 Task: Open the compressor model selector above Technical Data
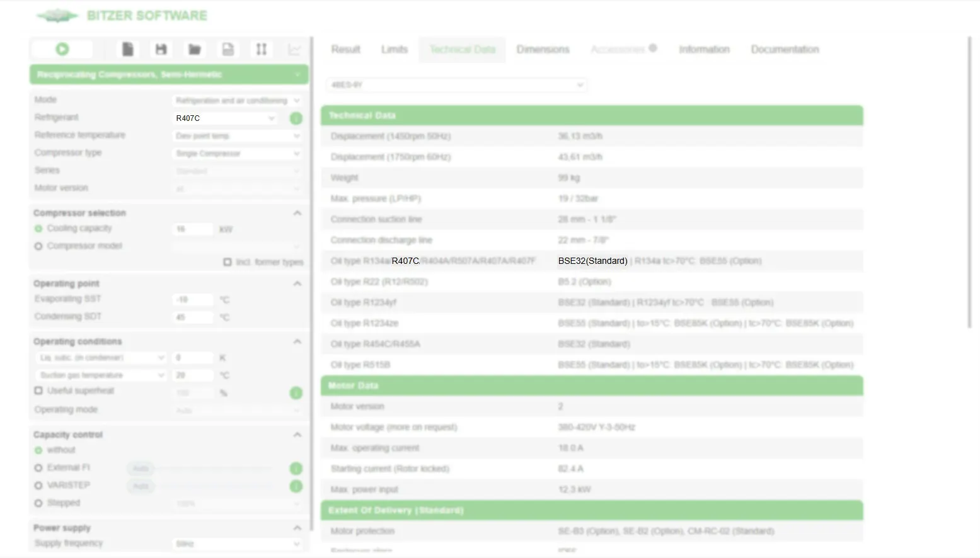(x=456, y=84)
